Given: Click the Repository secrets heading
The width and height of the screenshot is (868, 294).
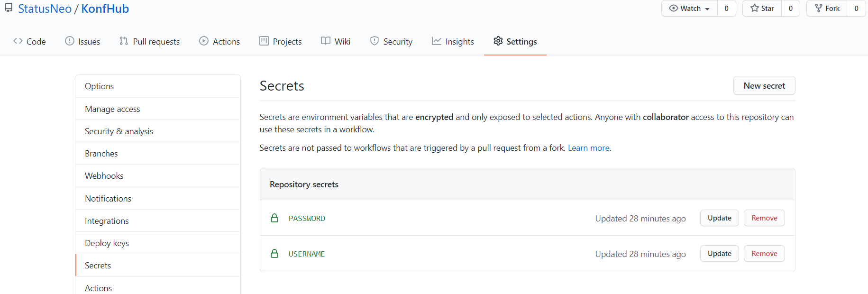Looking at the screenshot, I should pyautogui.click(x=304, y=184).
